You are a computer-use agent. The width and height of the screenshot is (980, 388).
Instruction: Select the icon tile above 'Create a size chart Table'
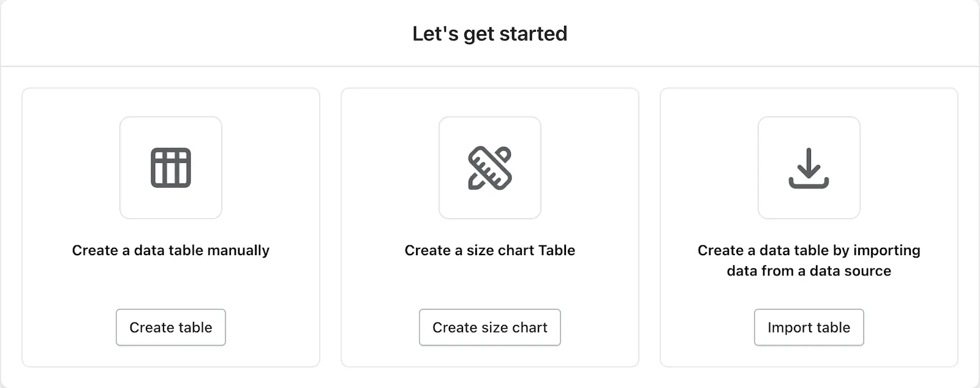[x=490, y=168]
